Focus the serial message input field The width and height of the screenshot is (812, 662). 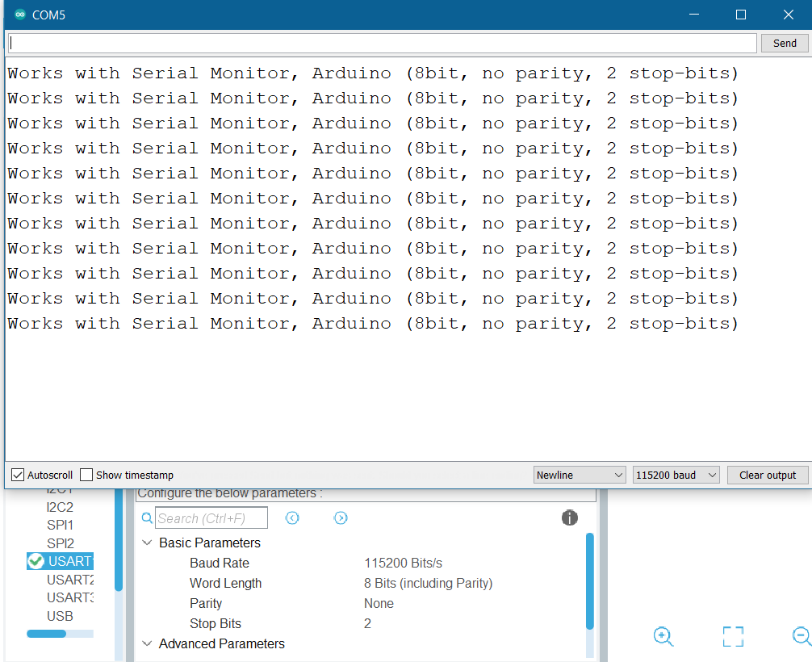383,43
